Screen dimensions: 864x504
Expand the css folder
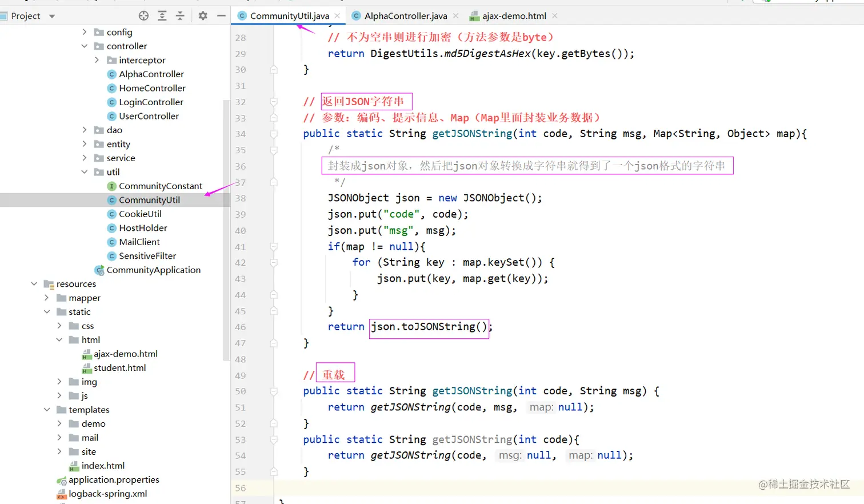pos(59,326)
